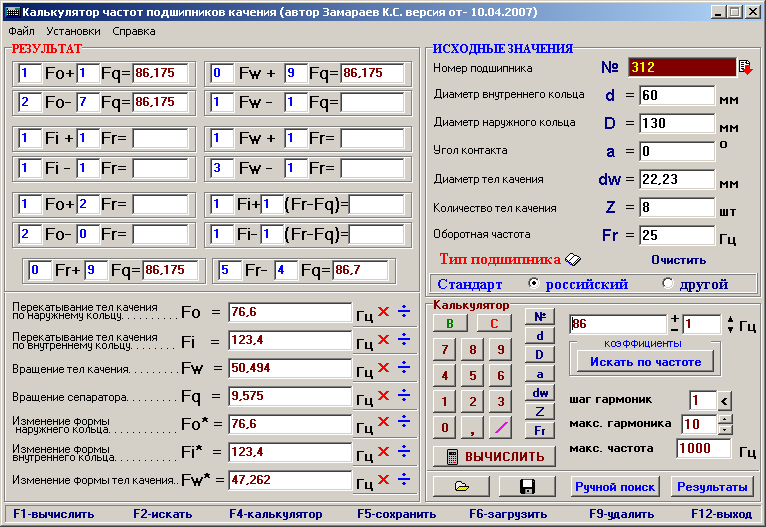Increase макс. гармоника with the up spinner

coord(725,418)
